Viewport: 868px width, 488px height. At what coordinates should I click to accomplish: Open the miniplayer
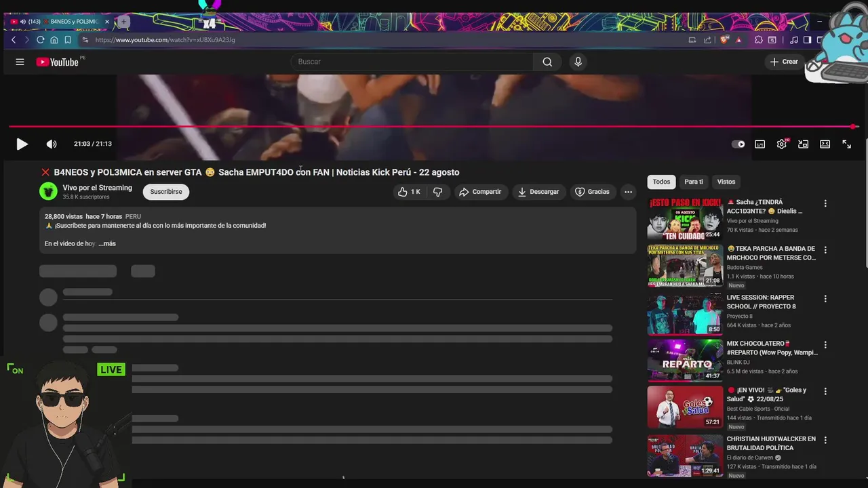[804, 144]
